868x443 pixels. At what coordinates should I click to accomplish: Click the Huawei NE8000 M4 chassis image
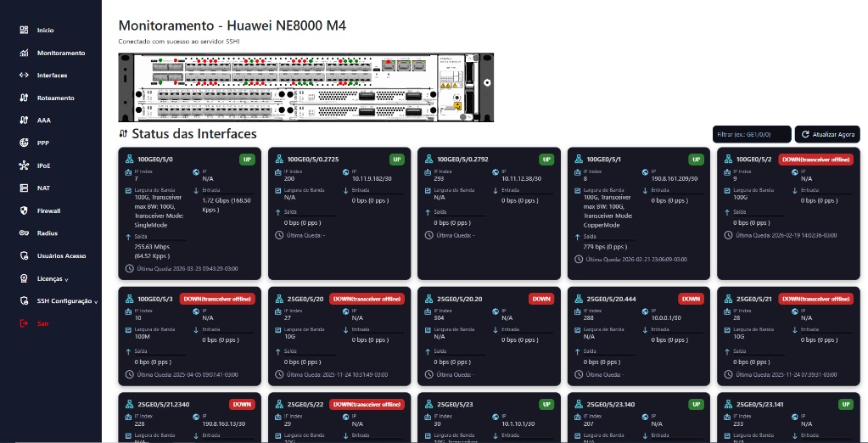tap(306, 87)
